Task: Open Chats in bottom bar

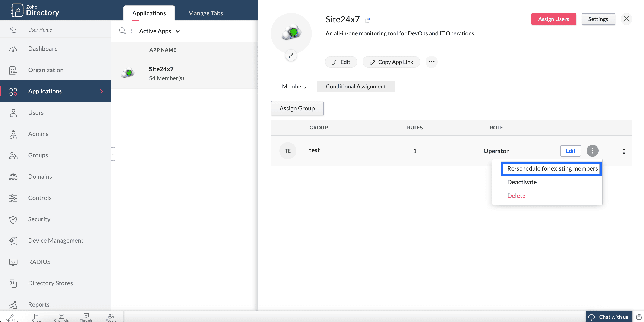Action: point(37,317)
